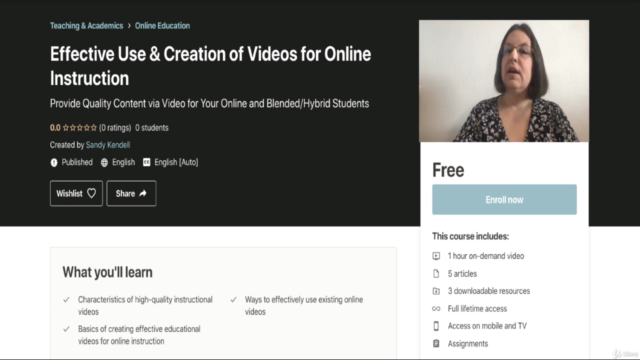640x360 pixels.
Task: Click the 'What you'll learn' heading
Action: pyautogui.click(x=107, y=272)
